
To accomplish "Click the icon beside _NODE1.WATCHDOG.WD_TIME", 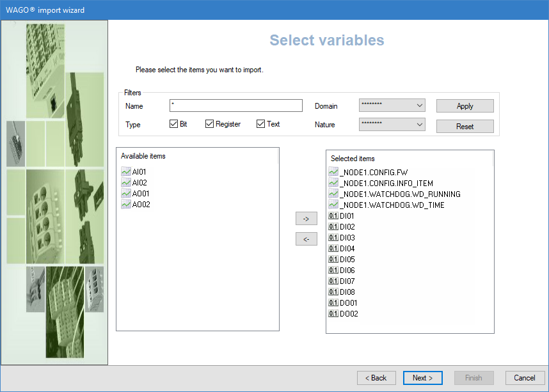I will tap(333, 205).
